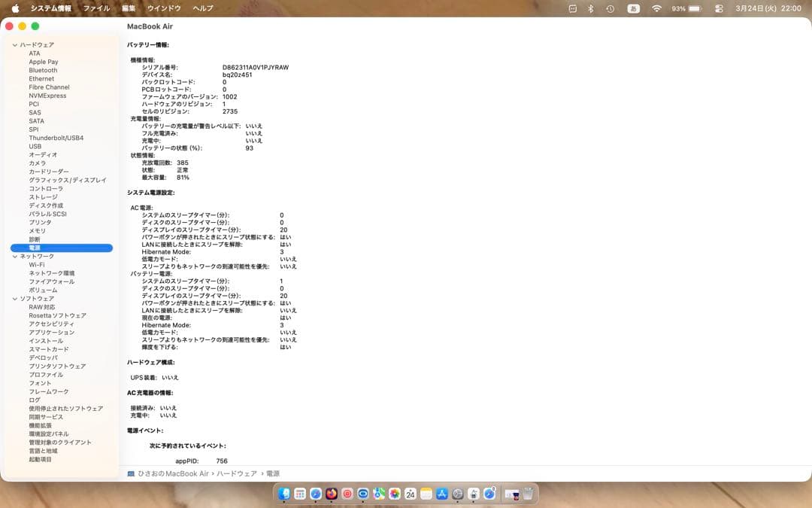Restore the minimized window in the Dock
This screenshot has height=508, width=812.
pos(512,494)
